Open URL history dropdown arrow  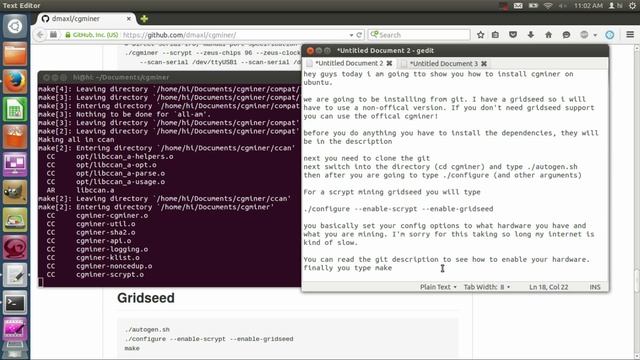point(351,35)
